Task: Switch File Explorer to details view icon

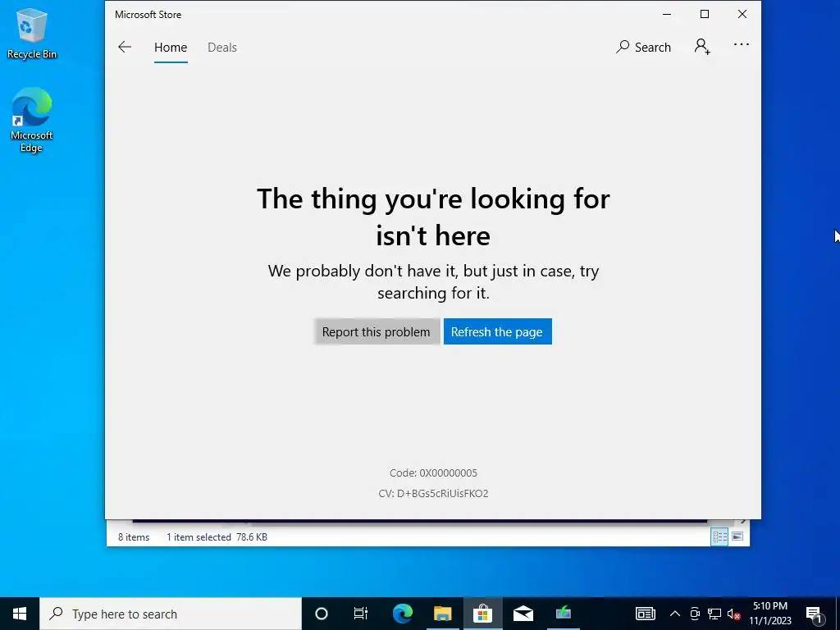Action: coord(719,536)
